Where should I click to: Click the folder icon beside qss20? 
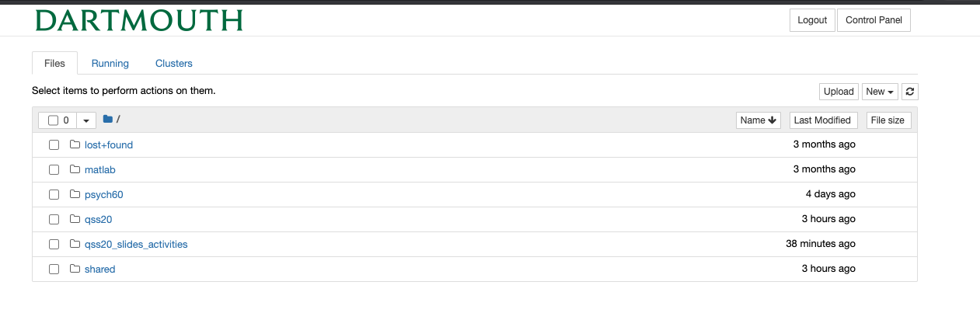(75, 219)
